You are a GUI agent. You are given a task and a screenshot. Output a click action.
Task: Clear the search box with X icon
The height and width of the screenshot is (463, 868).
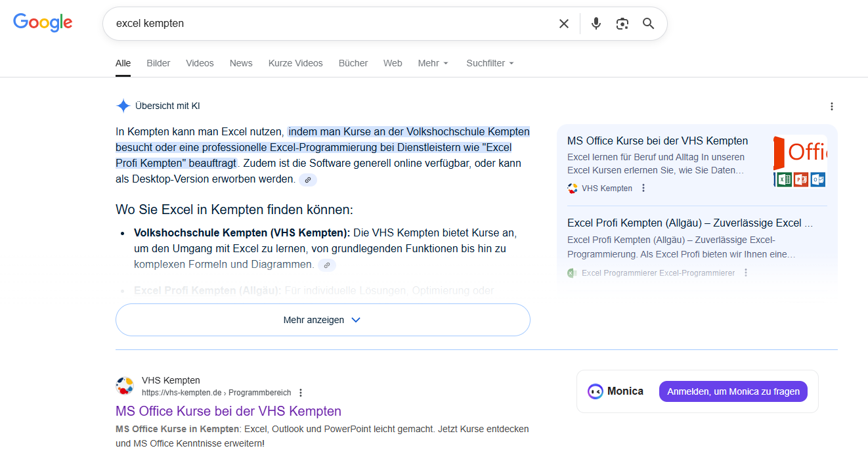click(563, 24)
